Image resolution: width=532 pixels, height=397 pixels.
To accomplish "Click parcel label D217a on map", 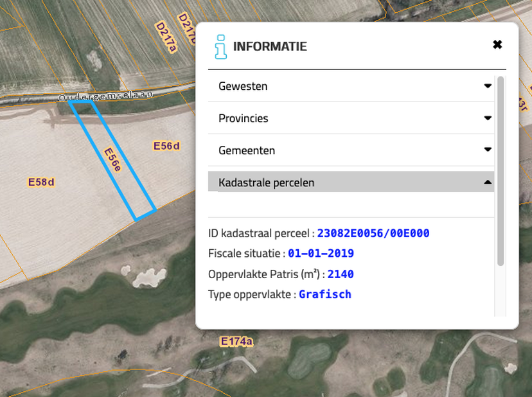I will pos(166,37).
